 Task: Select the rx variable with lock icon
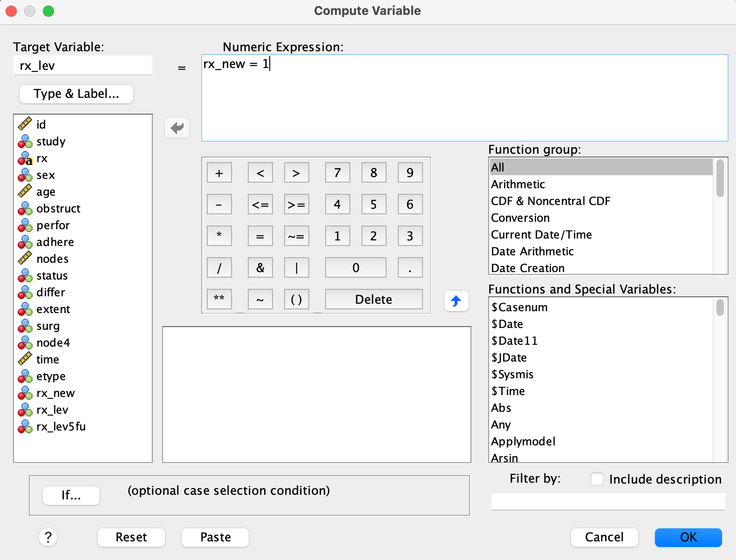point(42,158)
